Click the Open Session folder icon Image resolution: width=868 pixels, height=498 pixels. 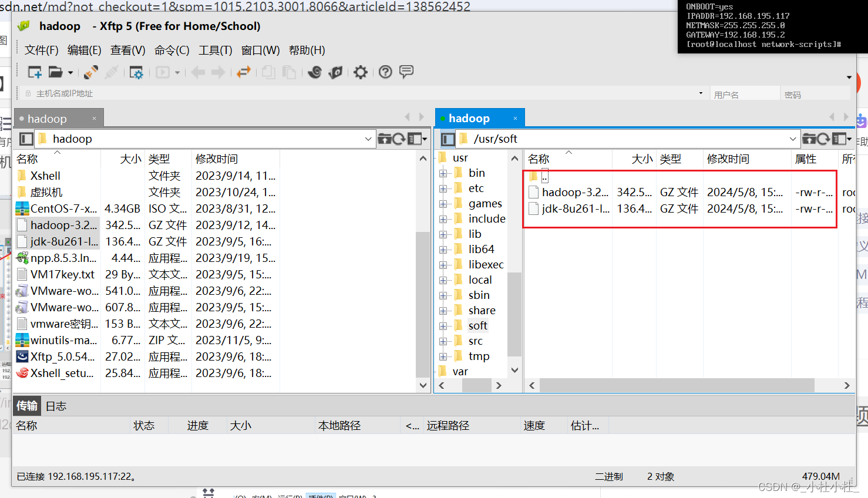[x=55, y=72]
